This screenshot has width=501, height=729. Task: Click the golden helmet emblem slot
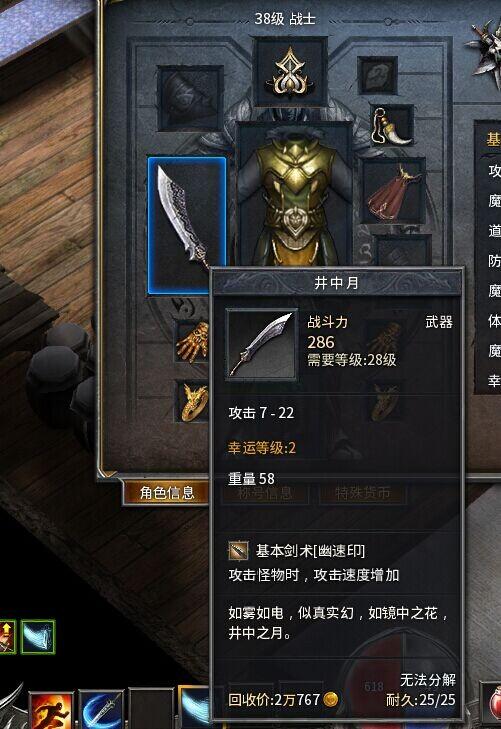pos(290,73)
